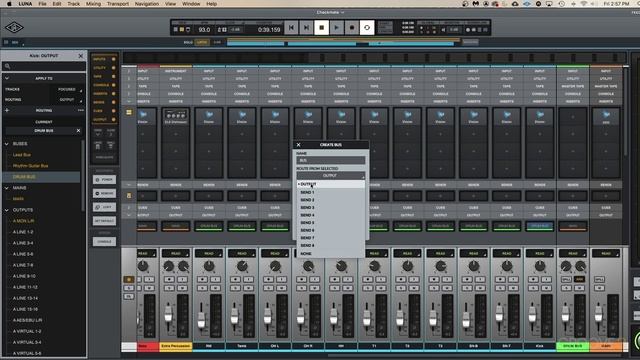Click the SET DEFAULT button
The width and height of the screenshot is (640, 360).
[104, 221]
